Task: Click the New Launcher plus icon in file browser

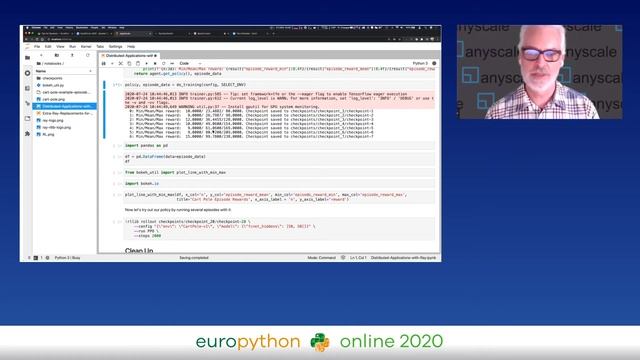Action: [x=41, y=55]
